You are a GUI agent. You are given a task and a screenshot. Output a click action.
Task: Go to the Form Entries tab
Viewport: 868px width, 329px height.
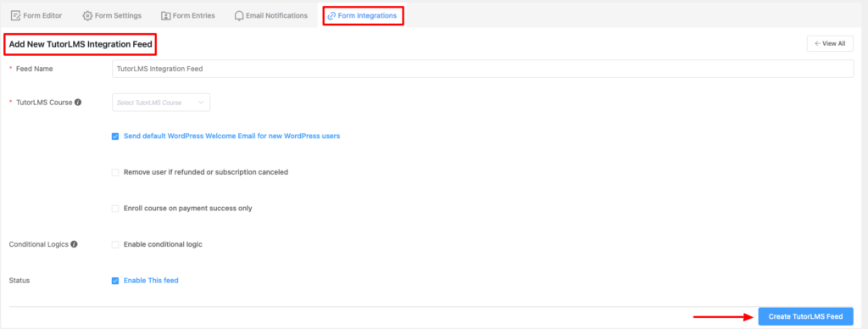[x=188, y=15]
